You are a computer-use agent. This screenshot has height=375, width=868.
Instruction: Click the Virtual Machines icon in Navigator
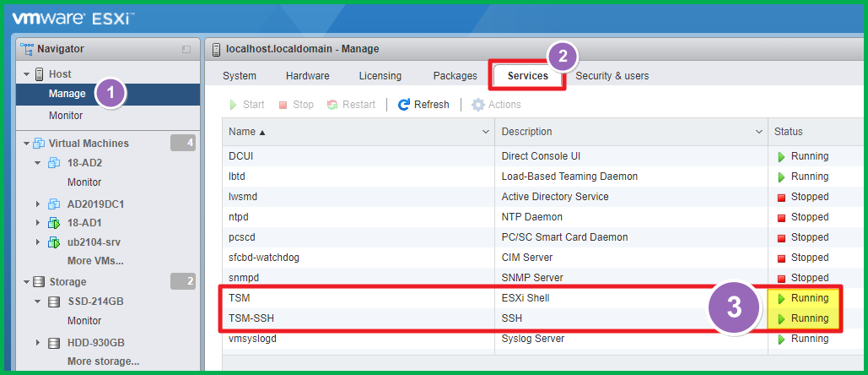tap(39, 144)
